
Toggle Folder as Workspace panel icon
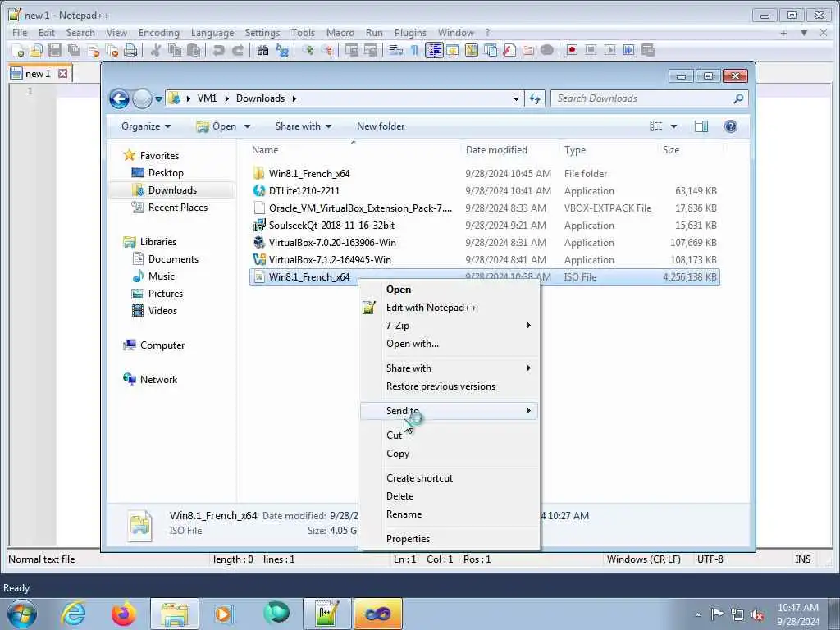click(x=528, y=50)
